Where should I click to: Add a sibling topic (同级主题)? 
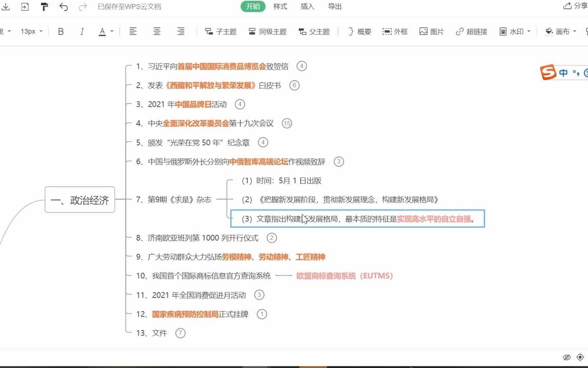(x=267, y=32)
